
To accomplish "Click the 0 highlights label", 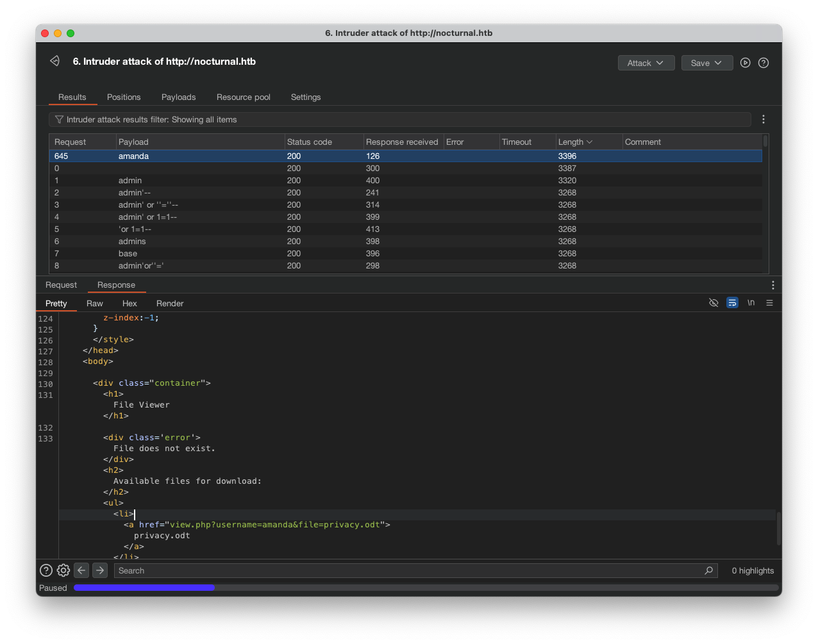I will [x=753, y=571].
